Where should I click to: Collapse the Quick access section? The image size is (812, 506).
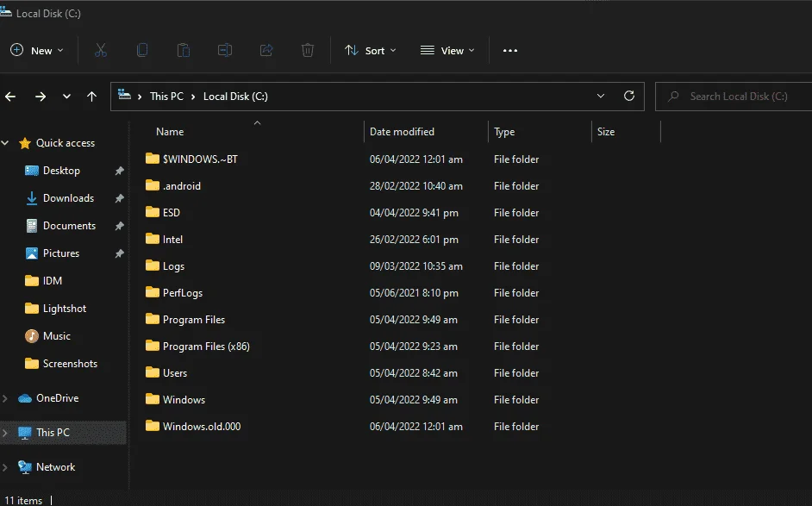click(x=5, y=143)
